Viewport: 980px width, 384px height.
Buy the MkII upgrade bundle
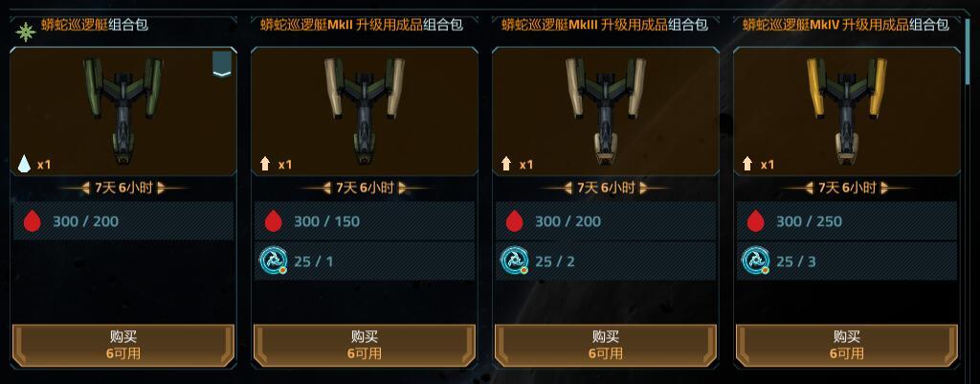click(365, 346)
